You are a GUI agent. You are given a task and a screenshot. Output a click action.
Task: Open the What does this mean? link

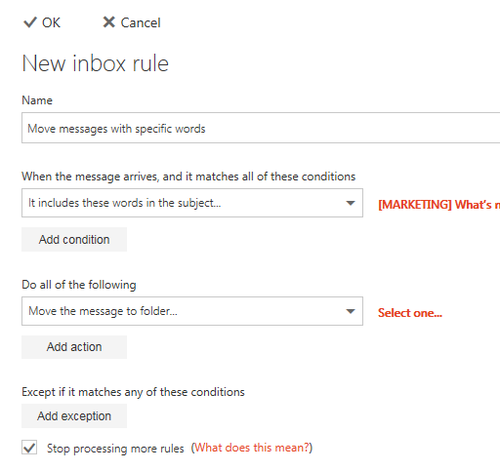253,448
